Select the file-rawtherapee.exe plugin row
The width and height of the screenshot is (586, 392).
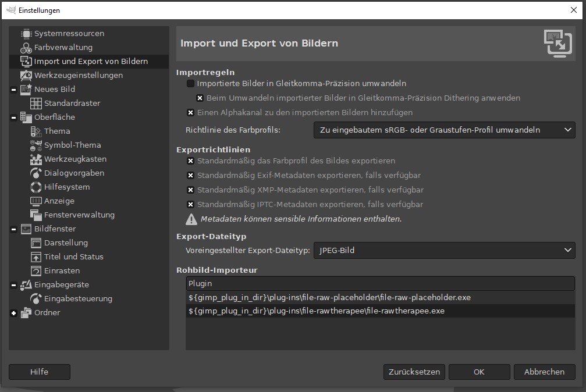(317, 311)
